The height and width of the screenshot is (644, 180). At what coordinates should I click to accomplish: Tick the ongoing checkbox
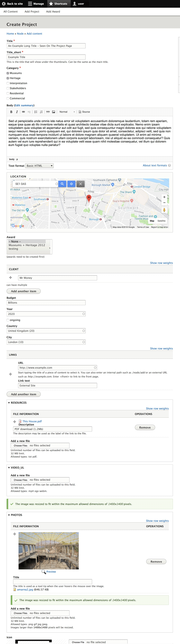[8, 320]
